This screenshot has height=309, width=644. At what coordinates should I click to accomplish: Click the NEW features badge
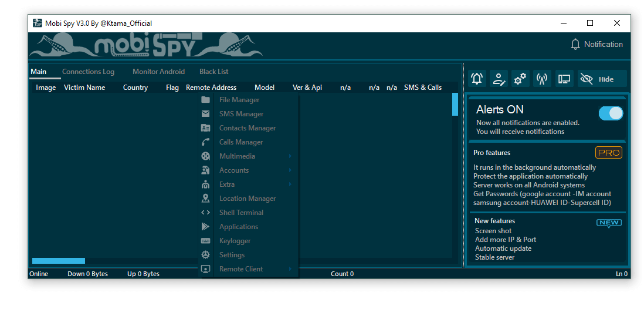[609, 223]
